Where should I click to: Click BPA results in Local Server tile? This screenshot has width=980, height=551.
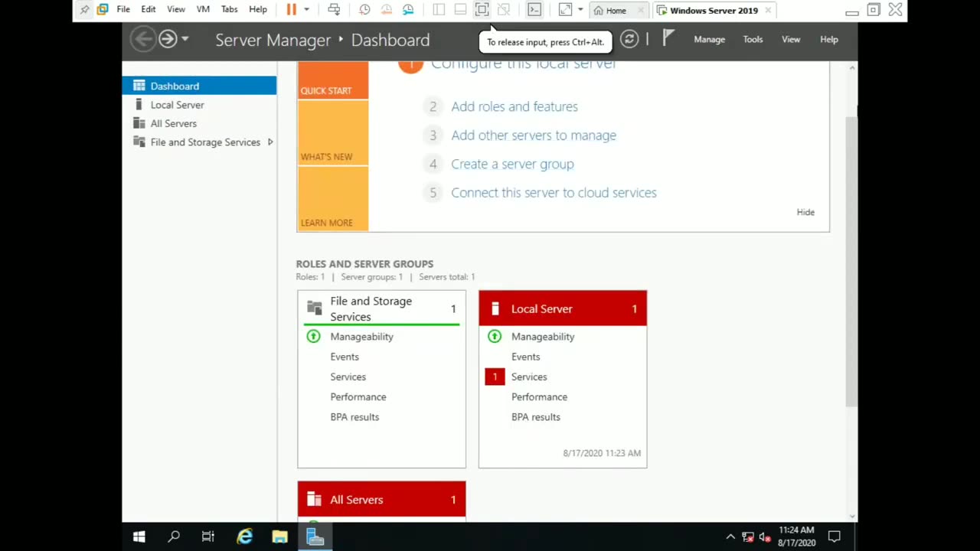[536, 417]
